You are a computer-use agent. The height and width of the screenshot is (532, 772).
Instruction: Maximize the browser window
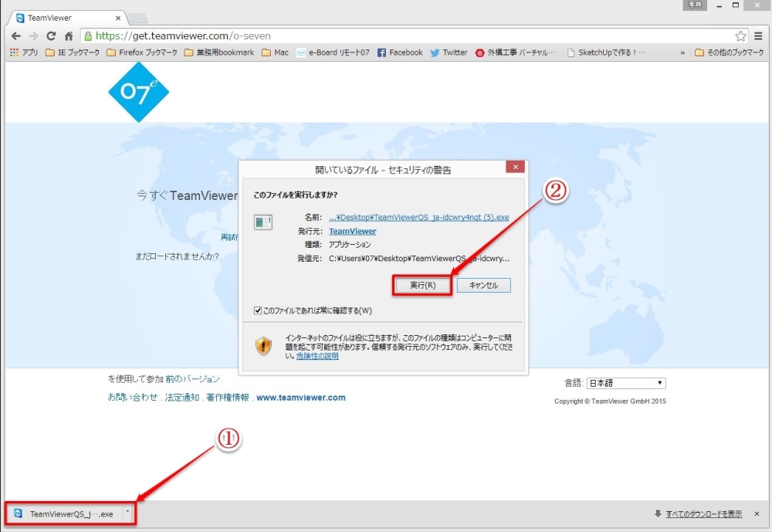[x=736, y=5]
